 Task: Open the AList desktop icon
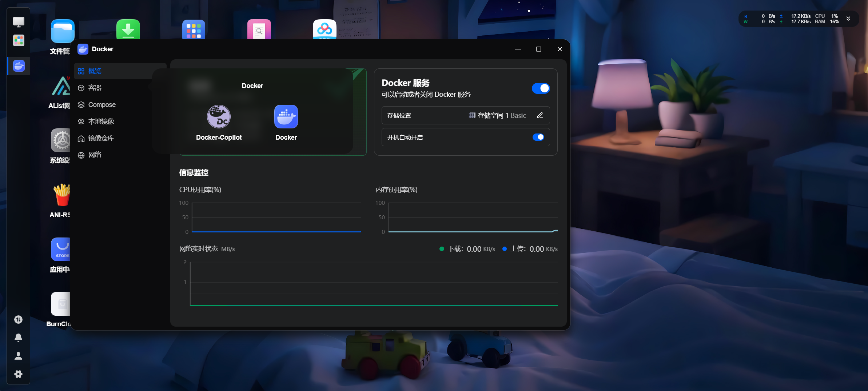(60, 86)
